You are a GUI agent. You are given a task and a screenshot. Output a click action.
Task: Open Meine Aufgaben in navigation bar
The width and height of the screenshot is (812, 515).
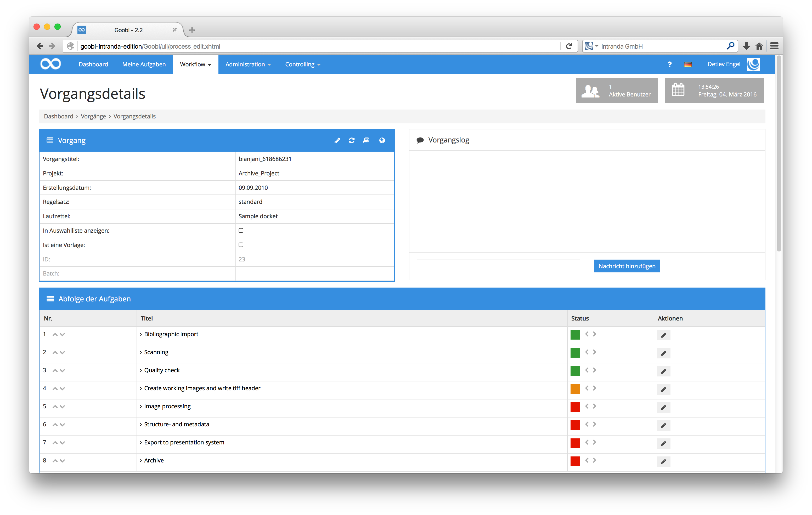[144, 64]
